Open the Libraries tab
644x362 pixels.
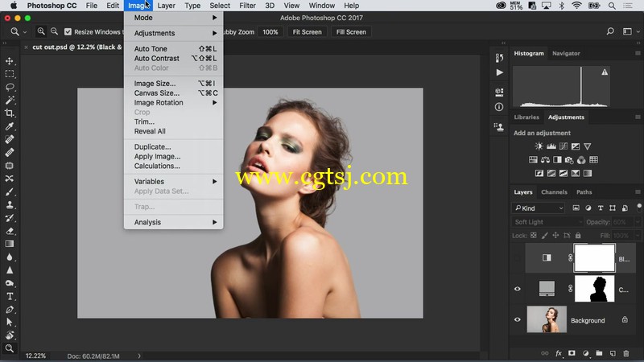click(x=526, y=117)
